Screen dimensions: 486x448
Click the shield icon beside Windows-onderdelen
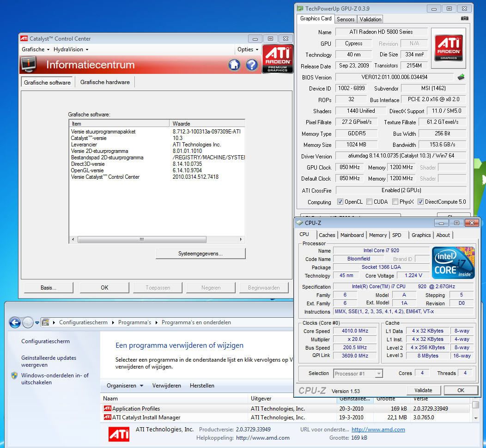14,375
